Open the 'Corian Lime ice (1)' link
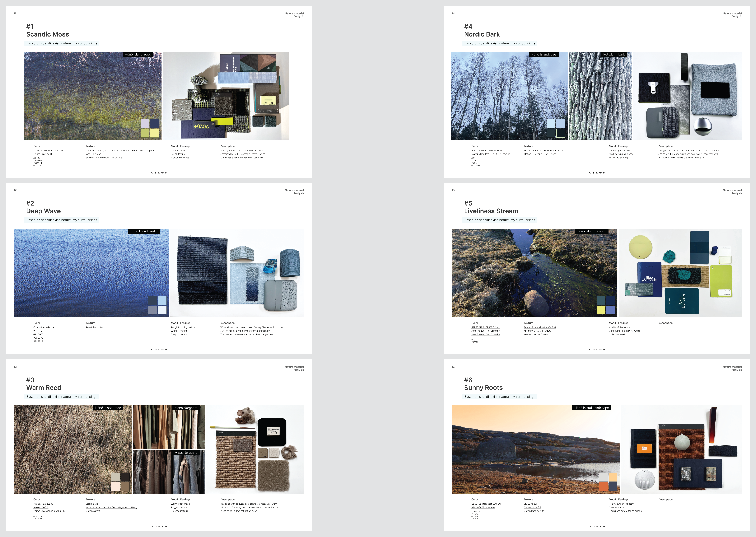 pyautogui.click(x=43, y=154)
